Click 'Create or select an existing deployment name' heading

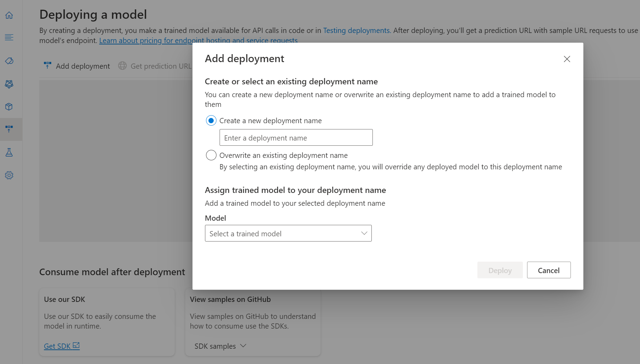click(x=291, y=82)
